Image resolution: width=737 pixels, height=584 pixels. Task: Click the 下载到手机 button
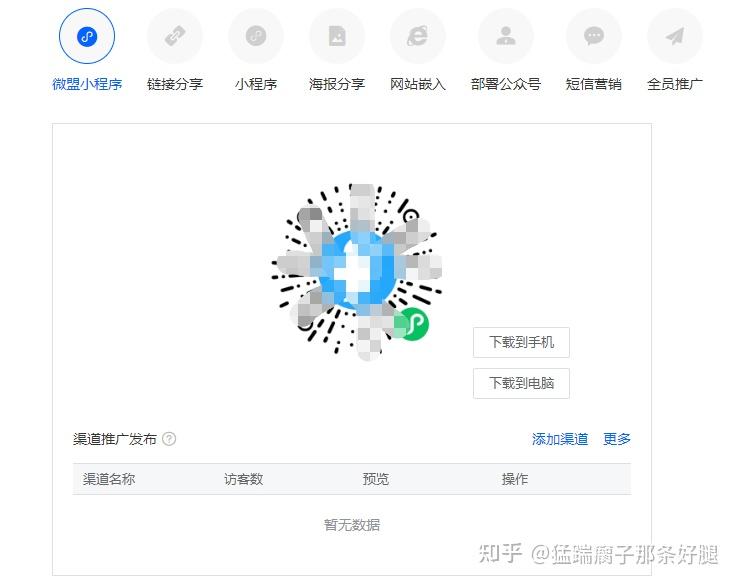pos(521,342)
